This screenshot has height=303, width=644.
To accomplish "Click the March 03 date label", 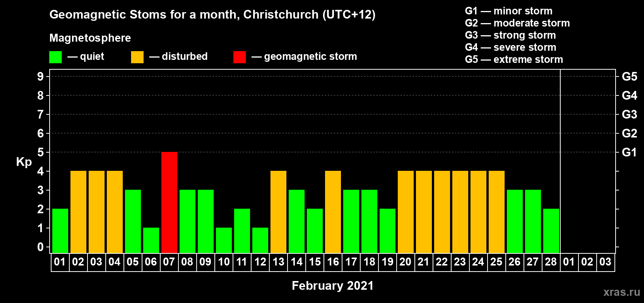I will click(605, 262).
